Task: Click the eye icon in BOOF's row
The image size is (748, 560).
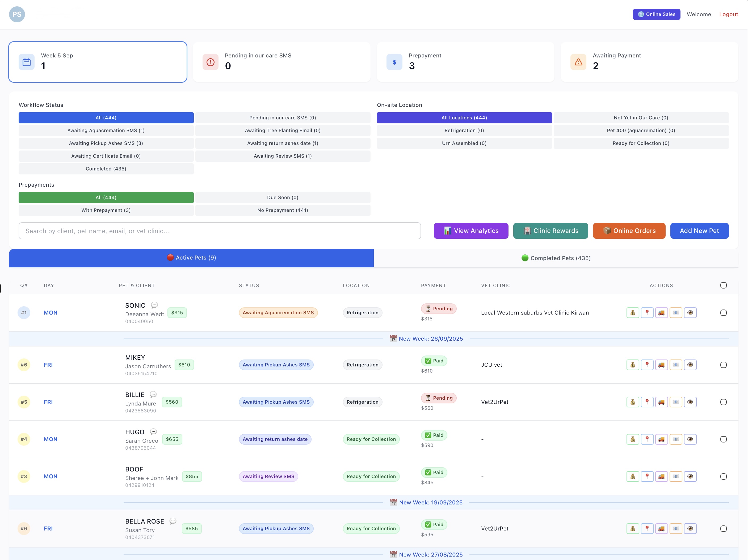Action: (690, 477)
